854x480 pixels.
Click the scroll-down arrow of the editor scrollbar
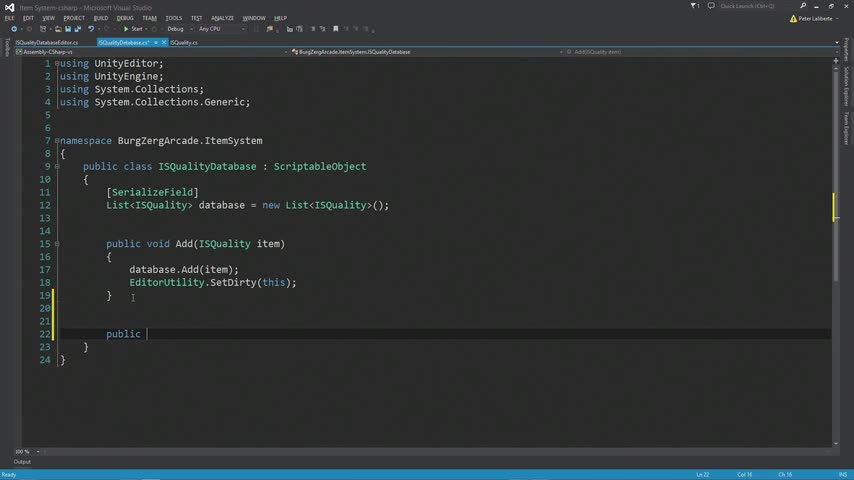click(x=835, y=443)
